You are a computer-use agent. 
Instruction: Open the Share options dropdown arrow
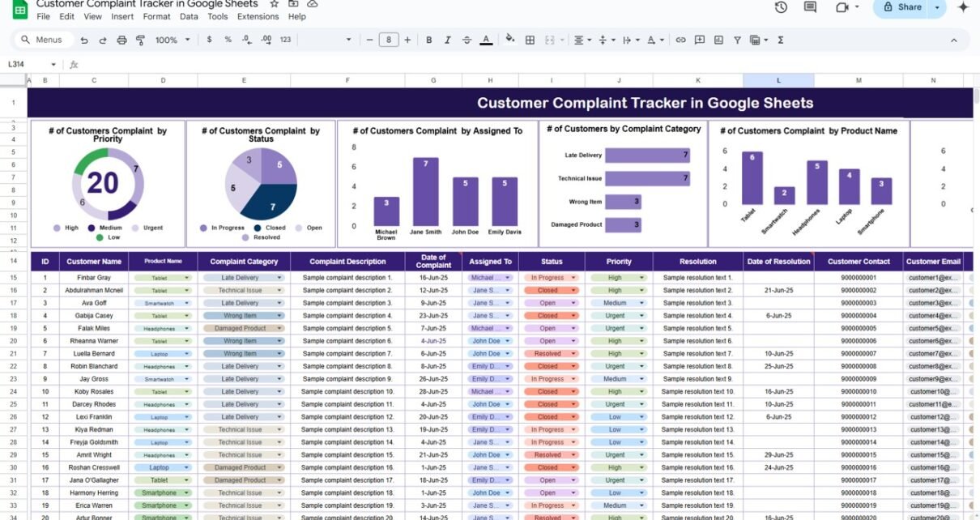click(938, 7)
